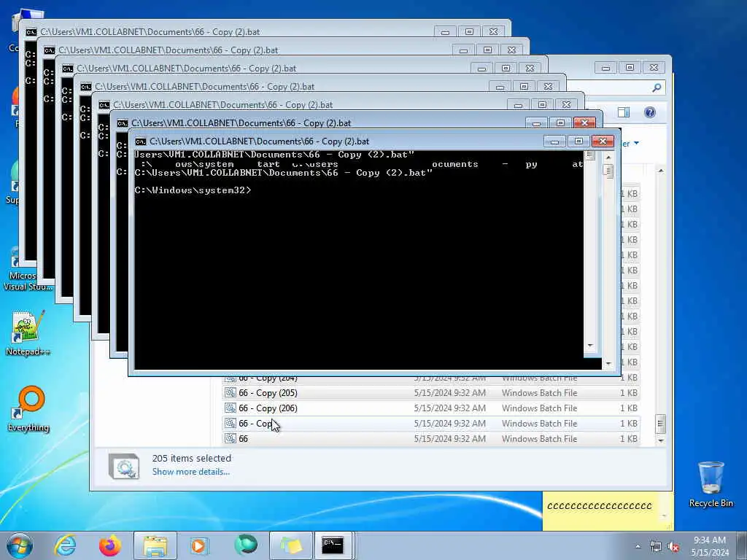Click the Show desktop strip on the taskbar
Screen dimensions: 747x560
coord(743,545)
